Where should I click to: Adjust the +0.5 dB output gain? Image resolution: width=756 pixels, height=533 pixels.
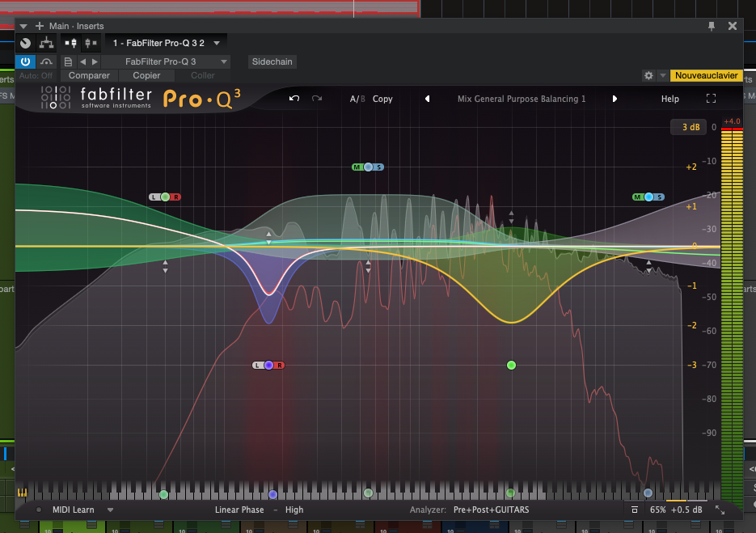click(x=686, y=510)
